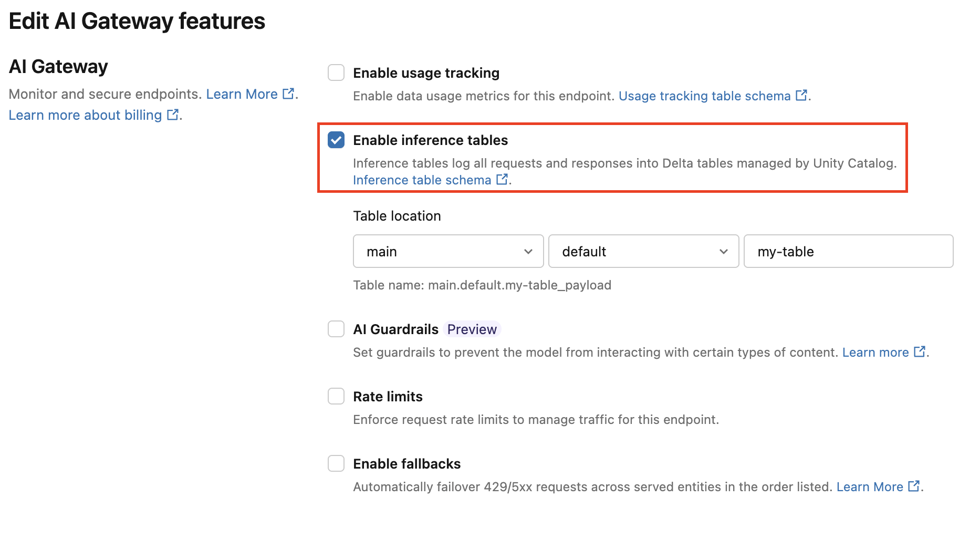Turn on the Rate limits checkbox

click(336, 396)
